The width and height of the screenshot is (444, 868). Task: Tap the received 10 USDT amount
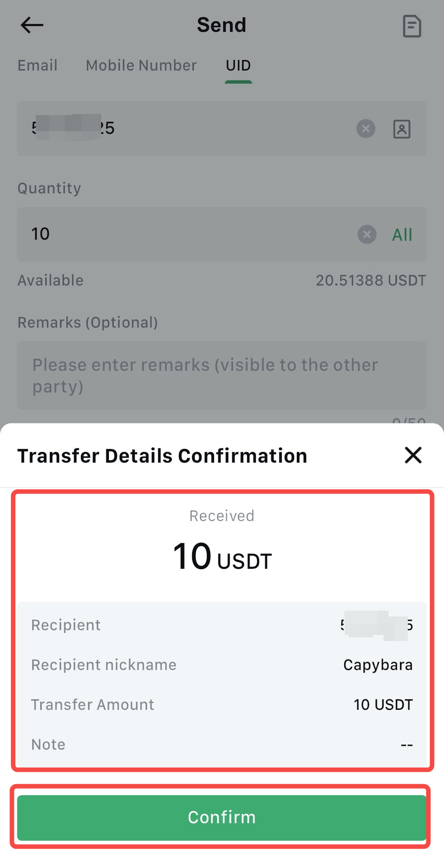222,557
